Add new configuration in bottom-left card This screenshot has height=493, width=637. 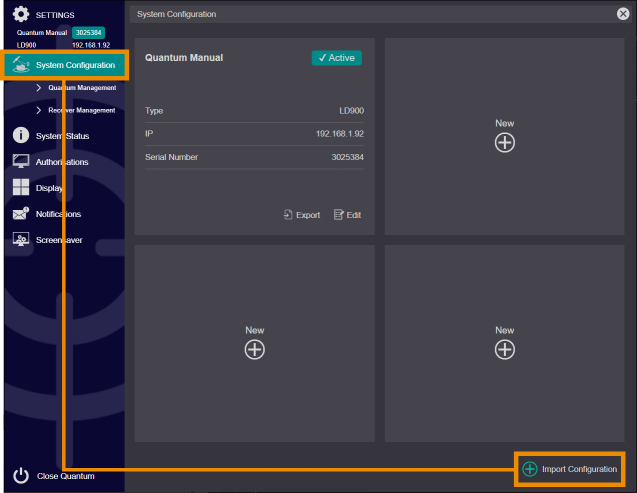pos(255,350)
